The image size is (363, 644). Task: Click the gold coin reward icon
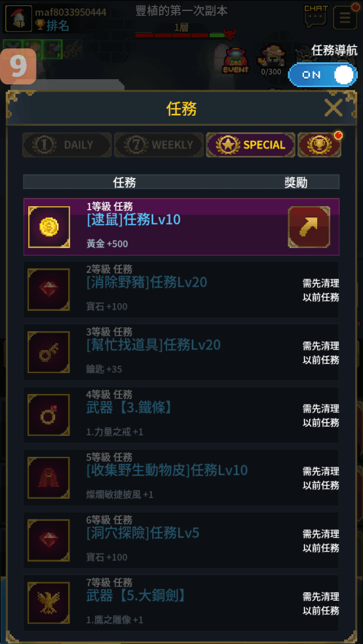[49, 227]
